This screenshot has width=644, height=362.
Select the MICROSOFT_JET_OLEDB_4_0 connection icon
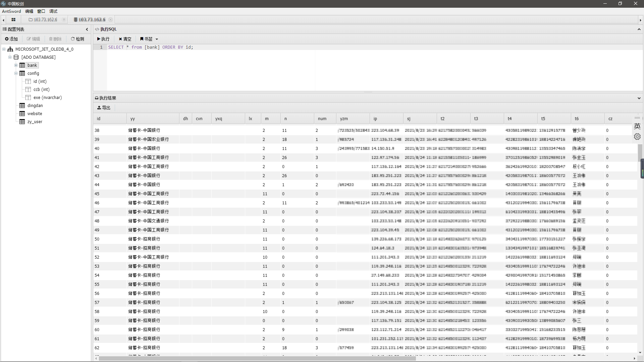coord(10,49)
